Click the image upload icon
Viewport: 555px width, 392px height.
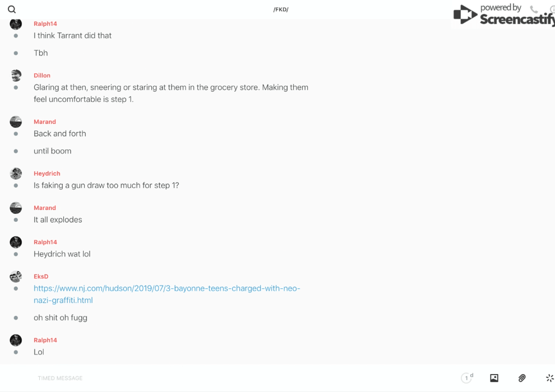tap(494, 378)
